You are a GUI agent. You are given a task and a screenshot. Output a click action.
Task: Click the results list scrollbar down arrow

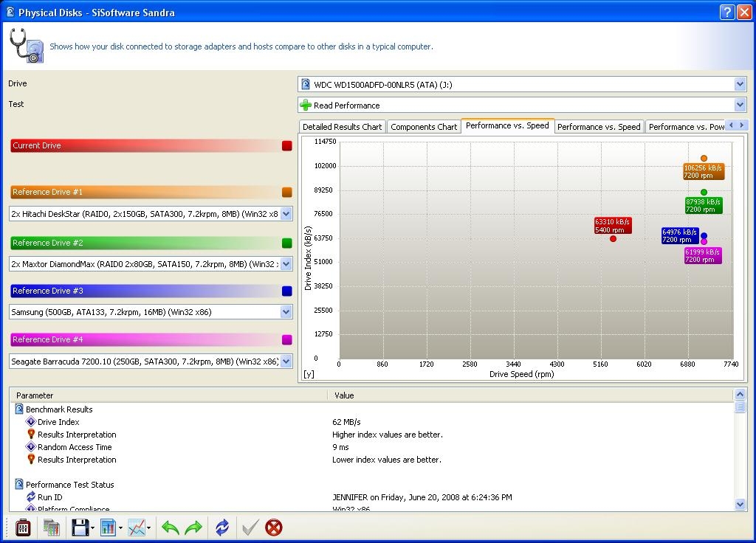click(740, 505)
